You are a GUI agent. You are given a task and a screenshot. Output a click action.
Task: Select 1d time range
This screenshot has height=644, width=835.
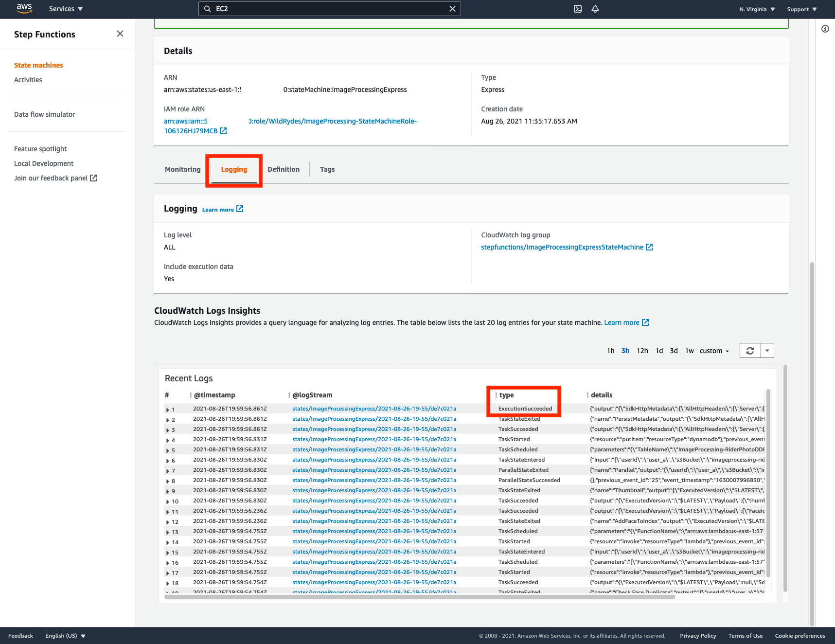659,351
